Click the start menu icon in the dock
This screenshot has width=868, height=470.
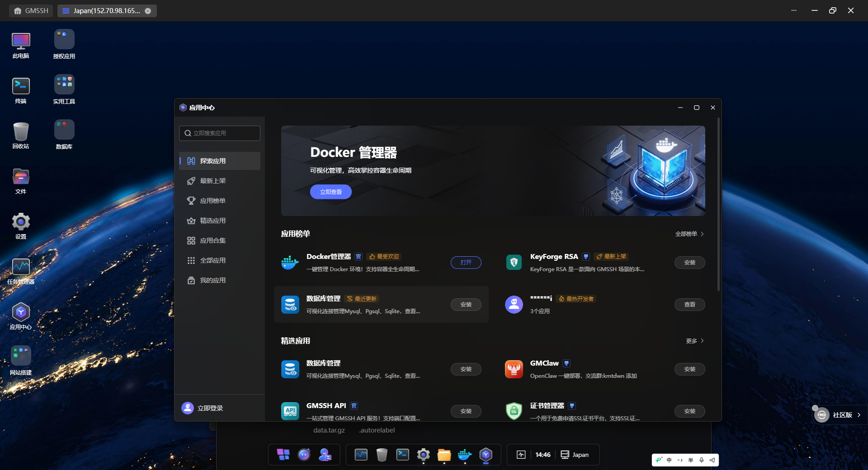283,455
